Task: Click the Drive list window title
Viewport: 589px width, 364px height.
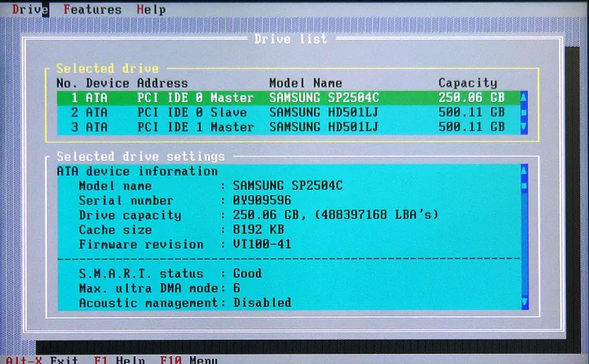Action: click(291, 39)
